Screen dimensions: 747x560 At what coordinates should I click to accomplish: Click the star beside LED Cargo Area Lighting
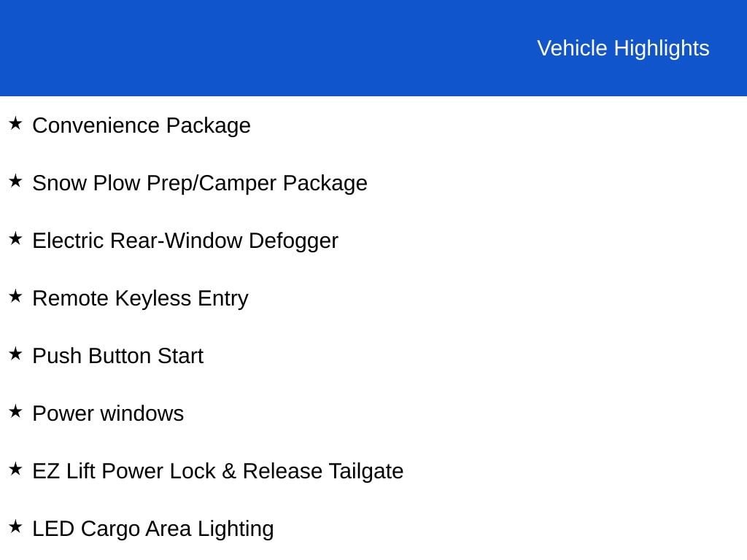pos(15,526)
